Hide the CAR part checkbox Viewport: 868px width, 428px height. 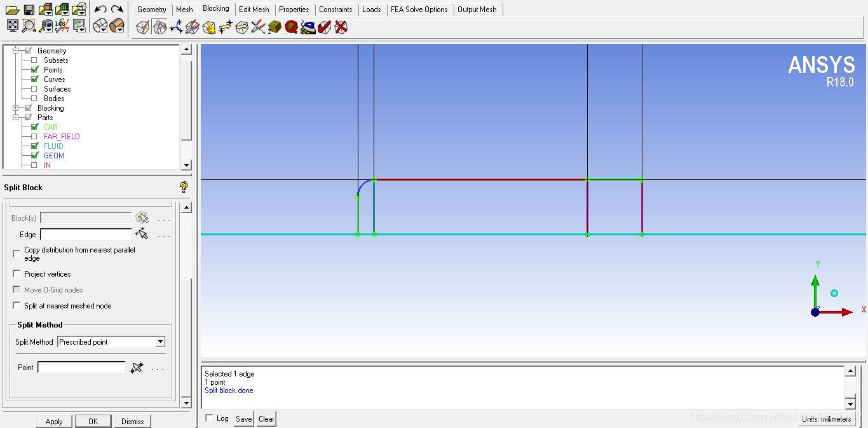point(34,127)
